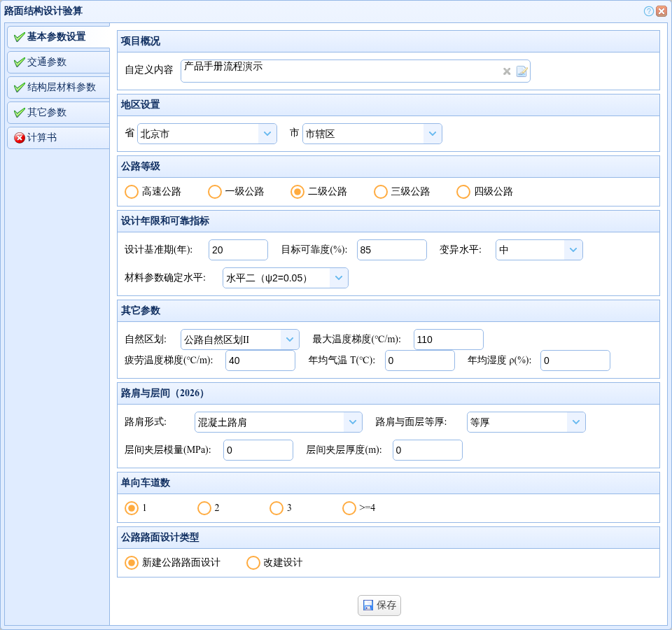
Task: Click the 层间夹层厚度(m) input field
Action: click(x=428, y=450)
